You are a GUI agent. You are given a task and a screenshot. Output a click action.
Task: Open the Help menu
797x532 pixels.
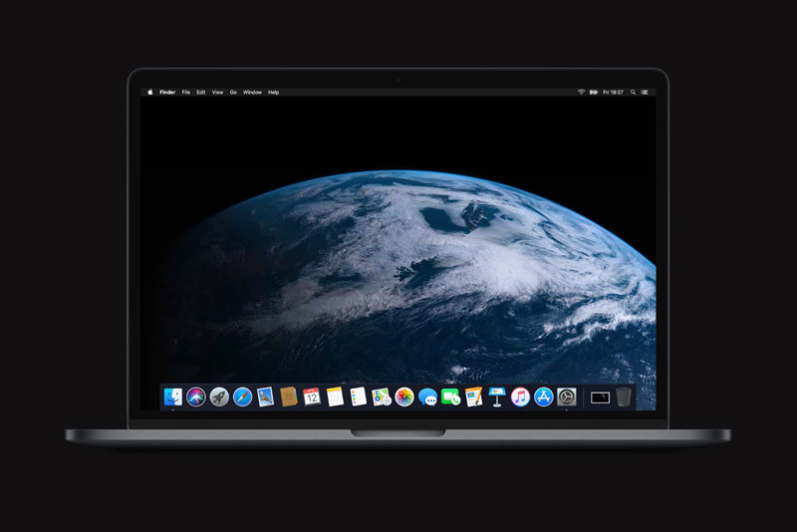point(273,92)
